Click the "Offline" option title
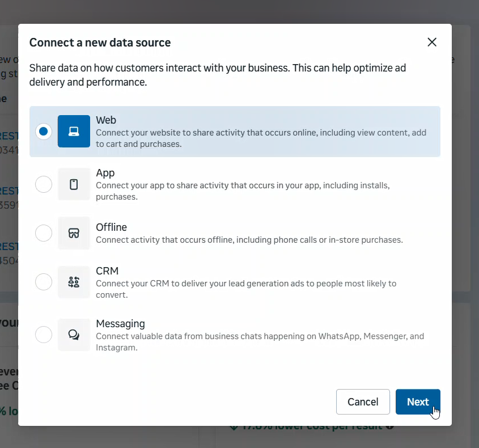The image size is (479, 448). 112,227
